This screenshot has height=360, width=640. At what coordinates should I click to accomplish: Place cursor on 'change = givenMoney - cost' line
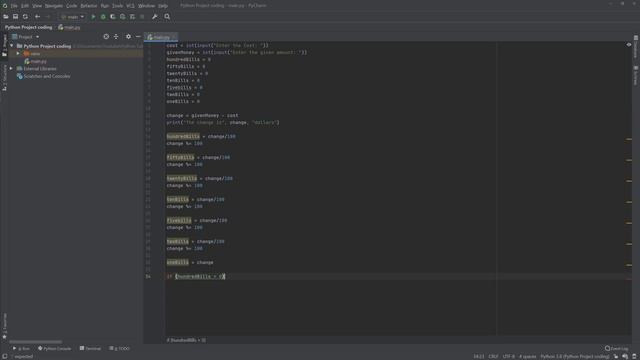tap(202, 116)
